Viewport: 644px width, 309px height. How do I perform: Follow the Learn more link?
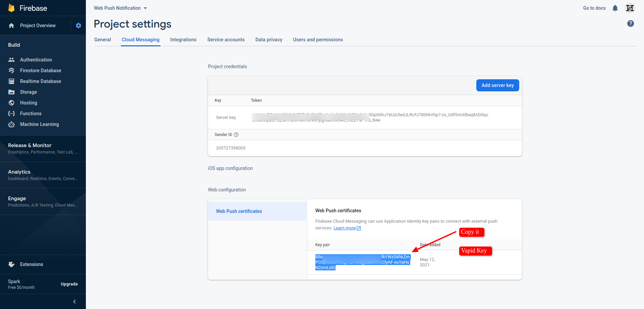(x=344, y=228)
